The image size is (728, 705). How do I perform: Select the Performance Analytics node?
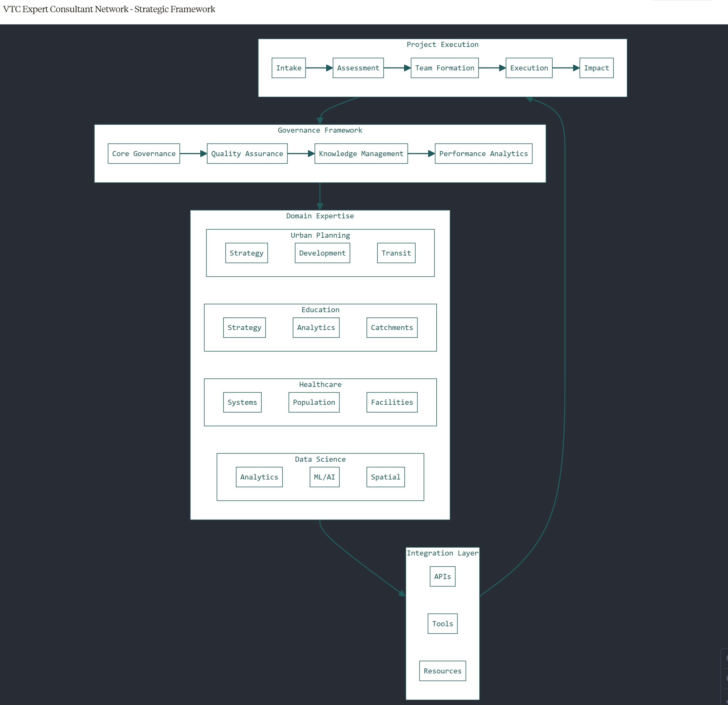(x=483, y=153)
